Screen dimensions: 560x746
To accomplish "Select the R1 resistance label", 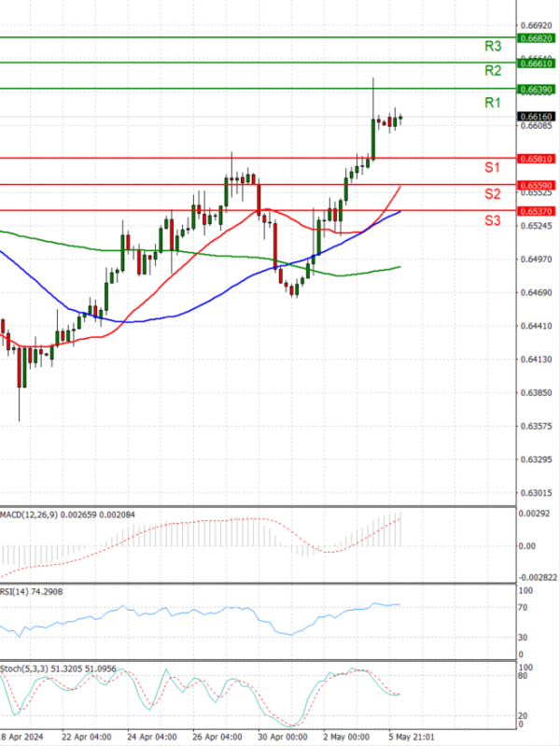I will (x=493, y=103).
